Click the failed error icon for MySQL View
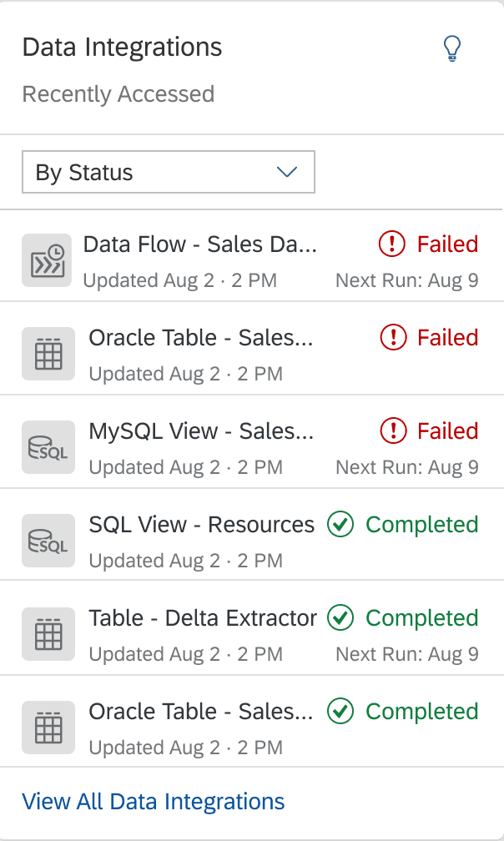This screenshot has height=841, width=504. click(391, 431)
